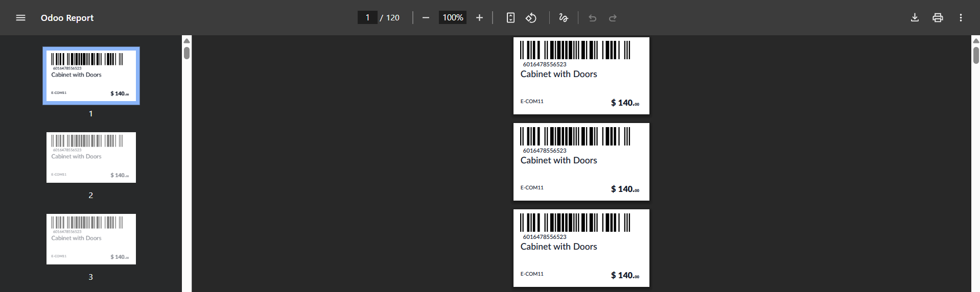Click the redo arrow icon
980x292 pixels.
[x=613, y=18]
